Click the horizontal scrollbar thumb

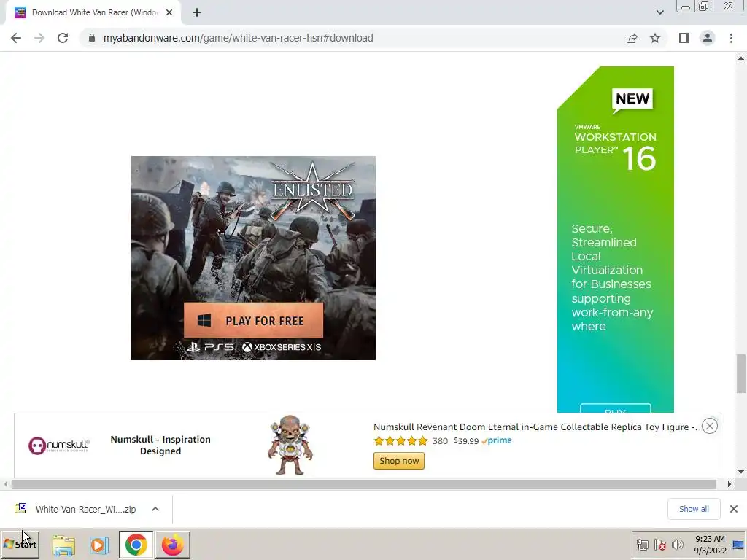364,484
